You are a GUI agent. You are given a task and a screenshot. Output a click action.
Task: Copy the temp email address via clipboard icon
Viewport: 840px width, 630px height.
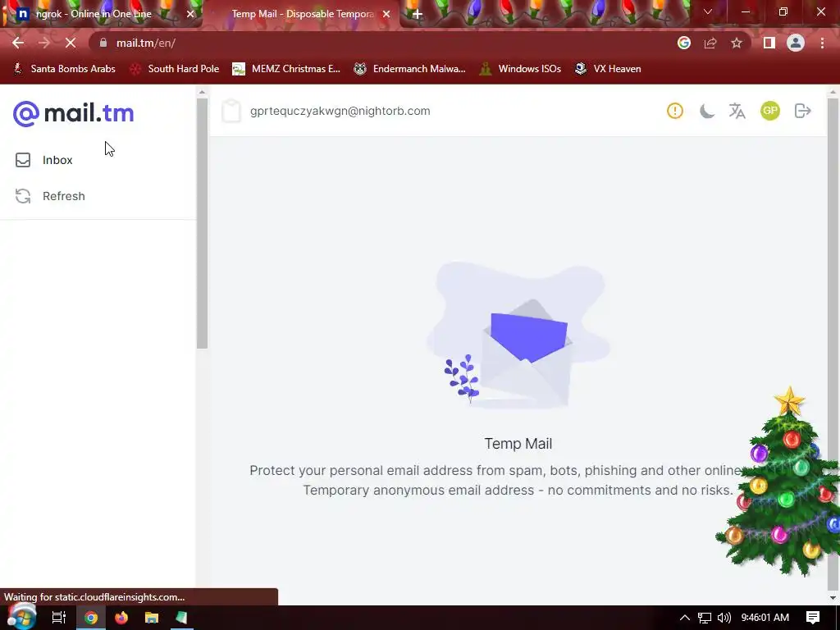(x=231, y=111)
